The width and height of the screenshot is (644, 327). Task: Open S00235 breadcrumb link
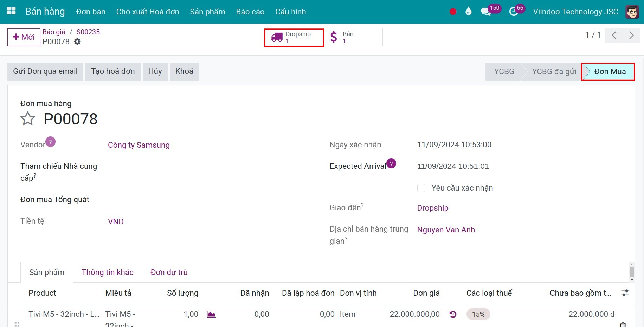point(88,32)
